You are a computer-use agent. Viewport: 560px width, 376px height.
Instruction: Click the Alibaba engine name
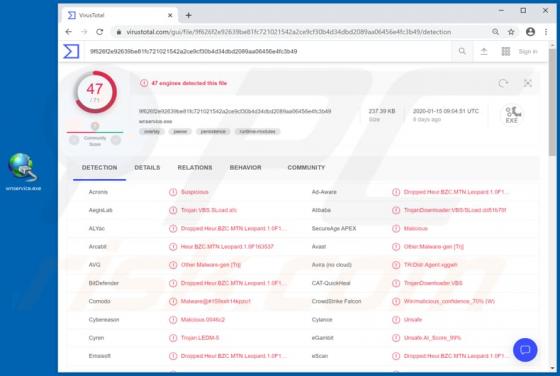[x=321, y=210]
